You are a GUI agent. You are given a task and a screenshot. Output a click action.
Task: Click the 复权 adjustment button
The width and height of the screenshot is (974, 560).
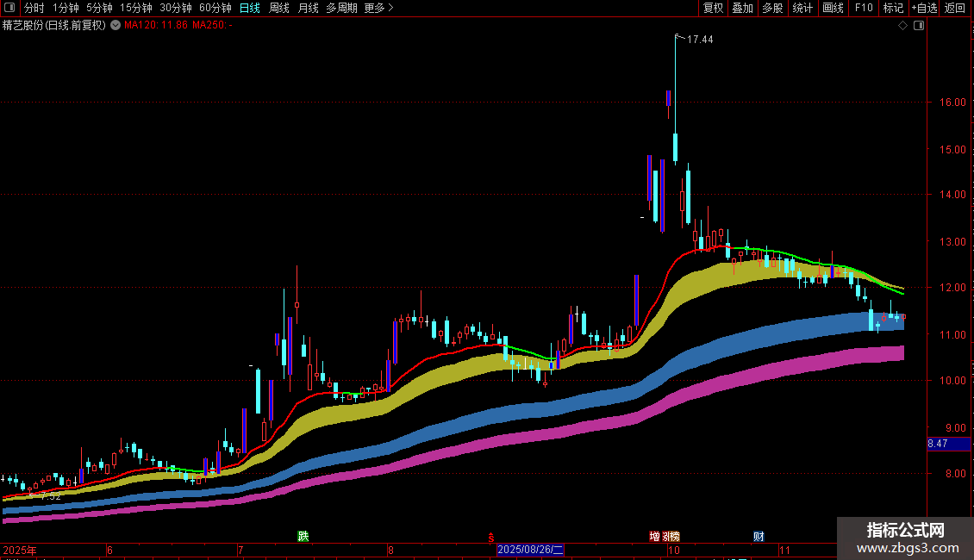[x=713, y=8]
